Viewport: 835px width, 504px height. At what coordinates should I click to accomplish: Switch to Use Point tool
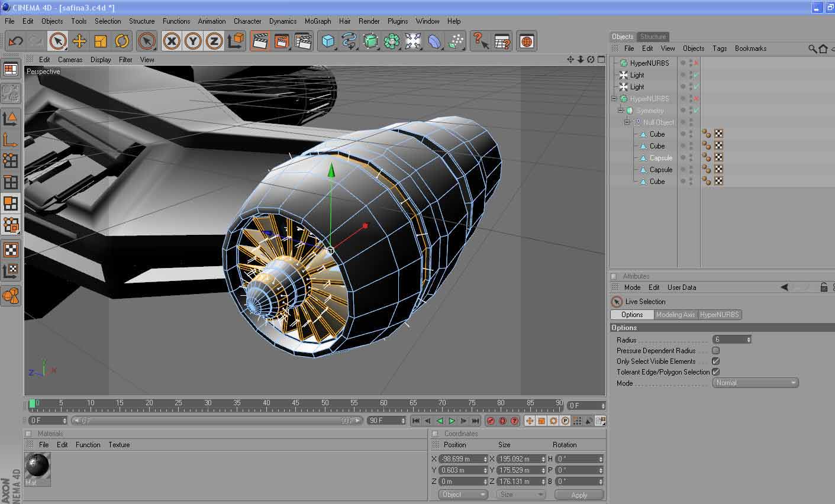[11, 161]
